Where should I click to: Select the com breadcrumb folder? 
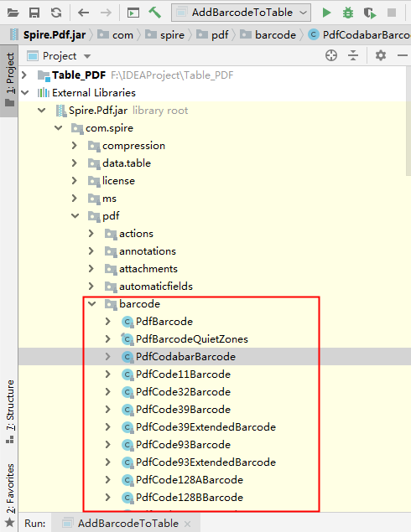(116, 34)
